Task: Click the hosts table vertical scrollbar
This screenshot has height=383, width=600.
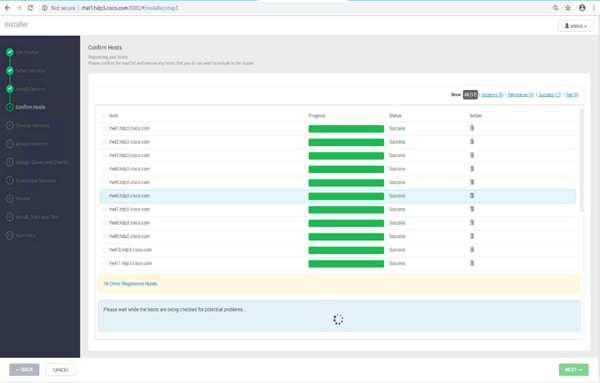Action: (582, 160)
